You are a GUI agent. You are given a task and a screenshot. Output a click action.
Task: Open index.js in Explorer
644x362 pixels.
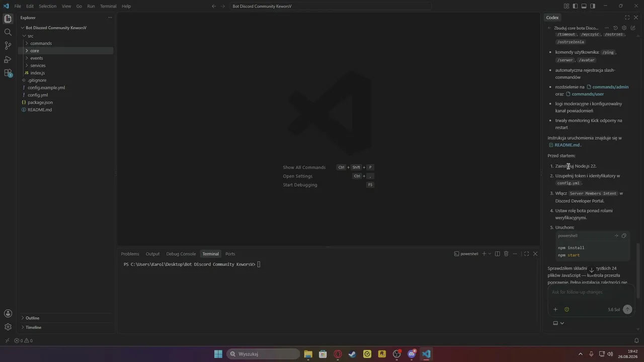(x=65, y=73)
